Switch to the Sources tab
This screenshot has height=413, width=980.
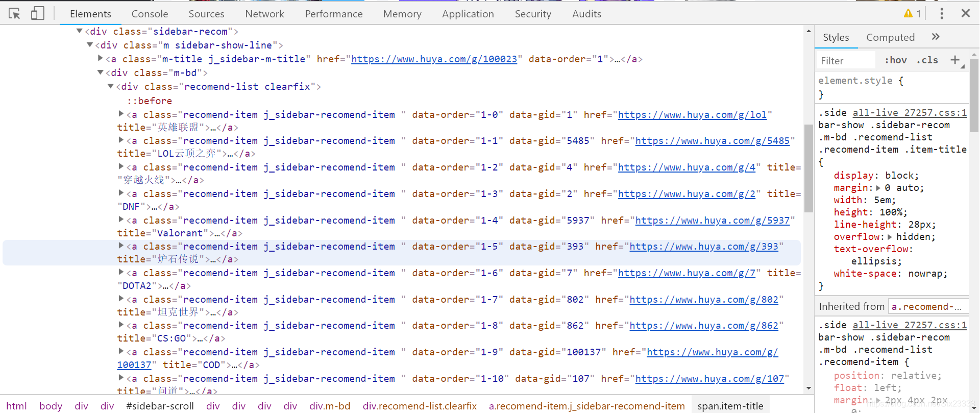[206, 14]
